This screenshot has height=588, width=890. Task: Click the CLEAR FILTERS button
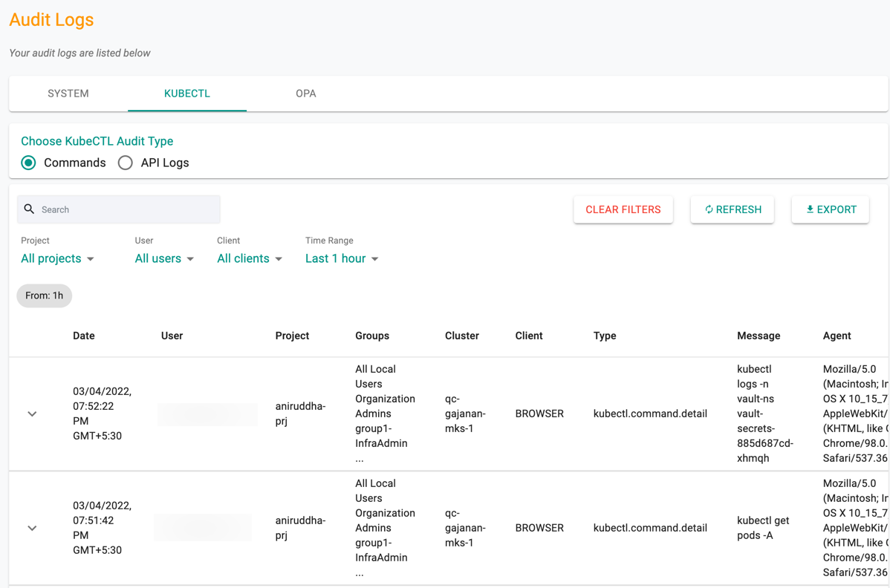(623, 210)
